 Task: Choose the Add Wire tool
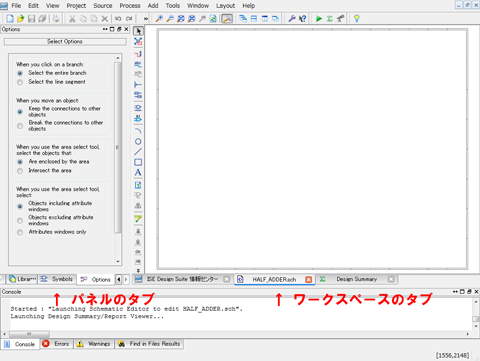click(138, 53)
